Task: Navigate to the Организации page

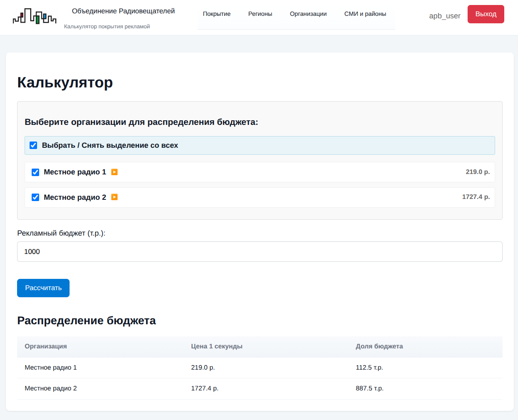Action: [308, 14]
